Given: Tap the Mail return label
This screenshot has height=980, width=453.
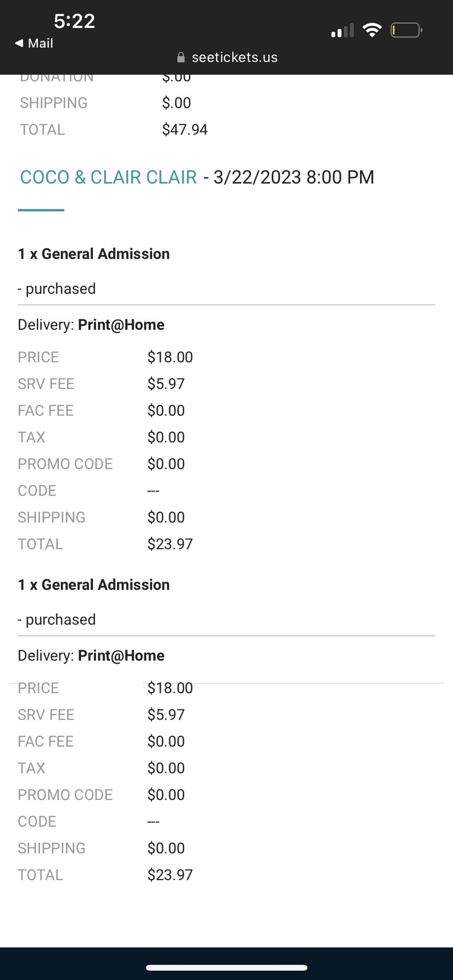Looking at the screenshot, I should coord(40,43).
